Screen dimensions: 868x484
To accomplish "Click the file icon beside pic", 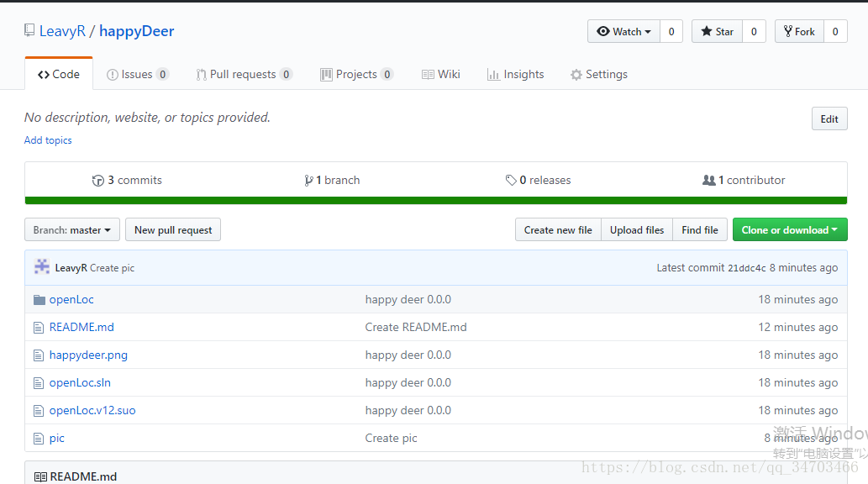I will pyautogui.click(x=38, y=438).
